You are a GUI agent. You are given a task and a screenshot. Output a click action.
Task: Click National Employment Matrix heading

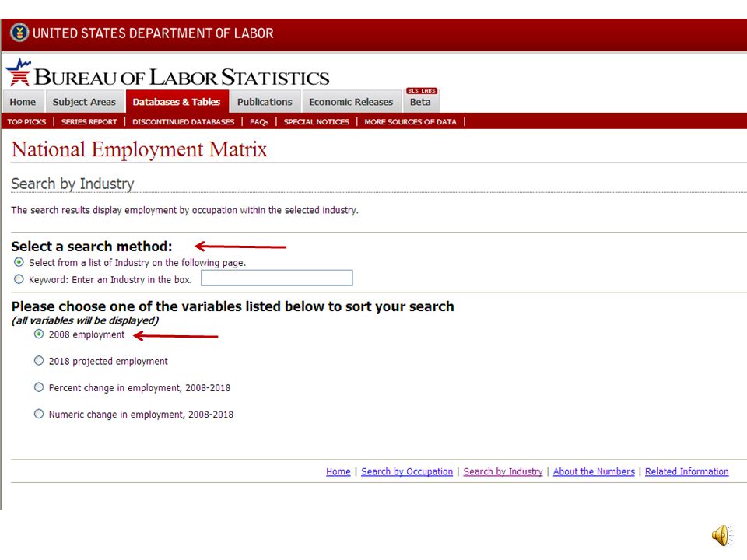139,149
